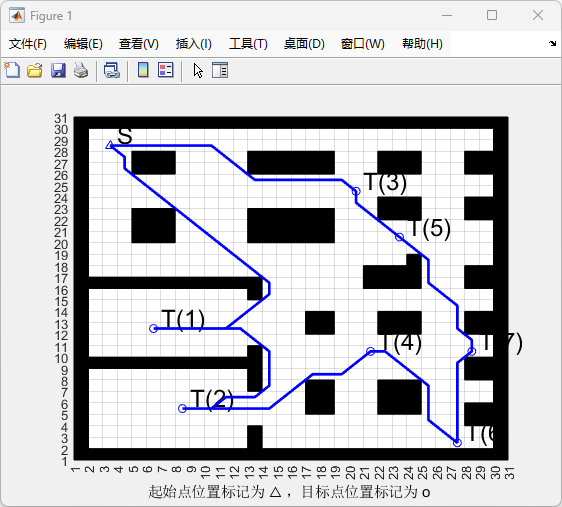Click the y-axis tick label 31

coord(61,119)
